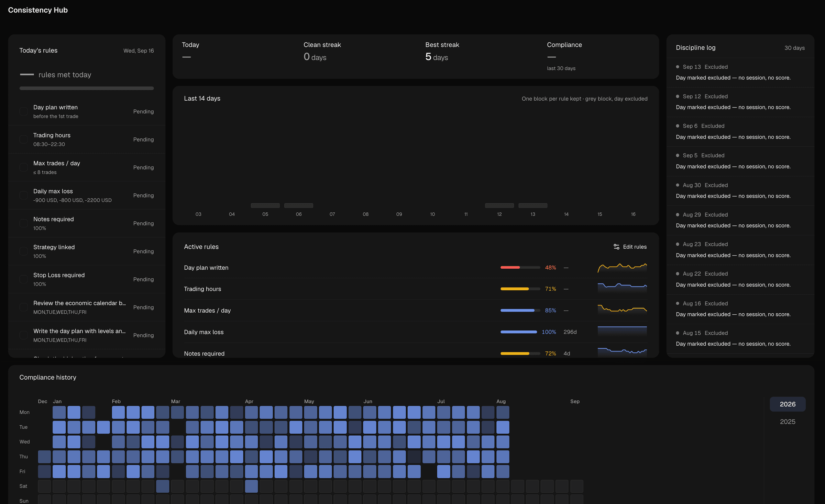Image resolution: width=825 pixels, height=504 pixels.
Task: Open the Day plan written sparkline
Action: [622, 268]
